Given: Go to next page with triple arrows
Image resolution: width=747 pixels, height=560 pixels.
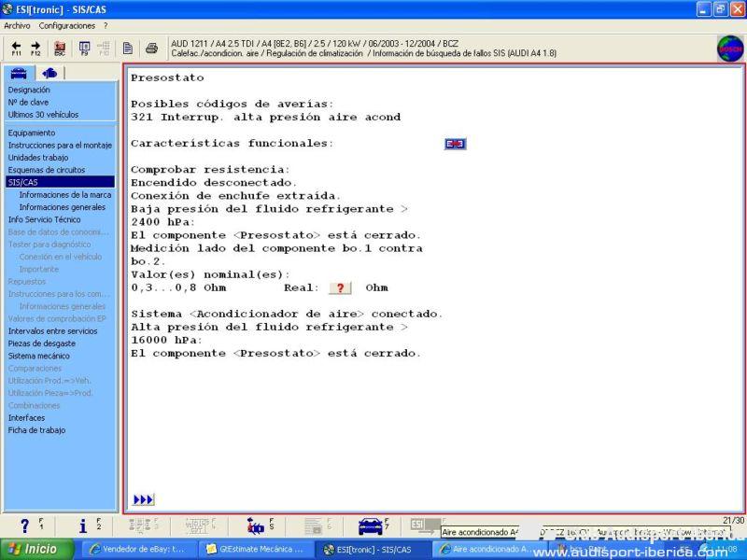Looking at the screenshot, I should [143, 499].
